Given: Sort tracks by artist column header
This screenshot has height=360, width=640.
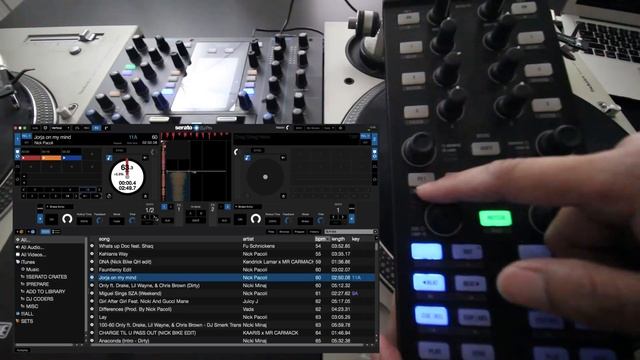Looking at the screenshot, I should pos(248,239).
